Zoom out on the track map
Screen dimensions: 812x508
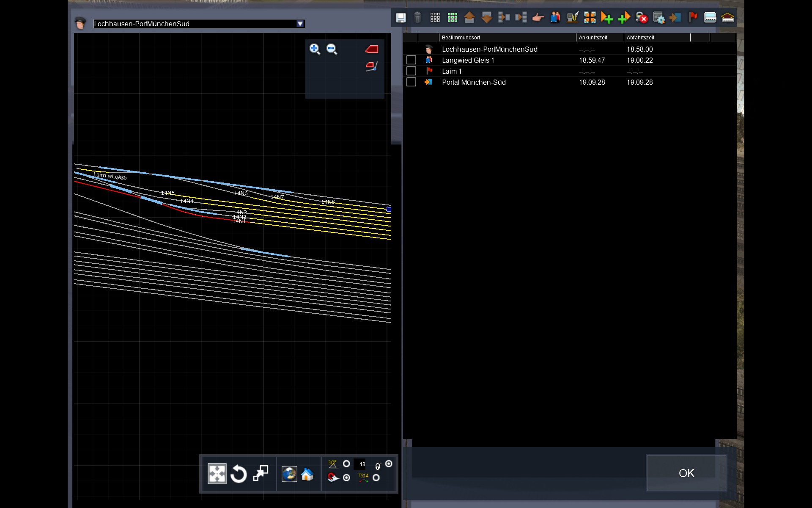point(332,49)
